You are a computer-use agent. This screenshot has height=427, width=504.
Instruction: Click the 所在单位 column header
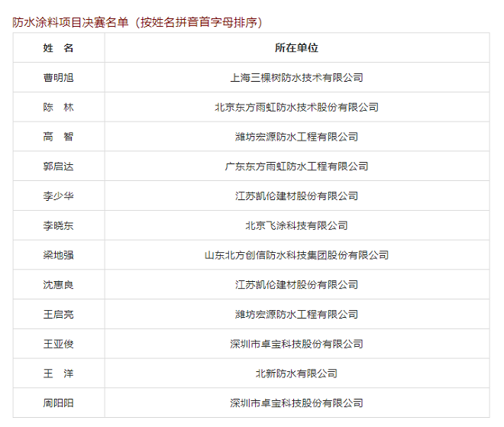point(296,48)
